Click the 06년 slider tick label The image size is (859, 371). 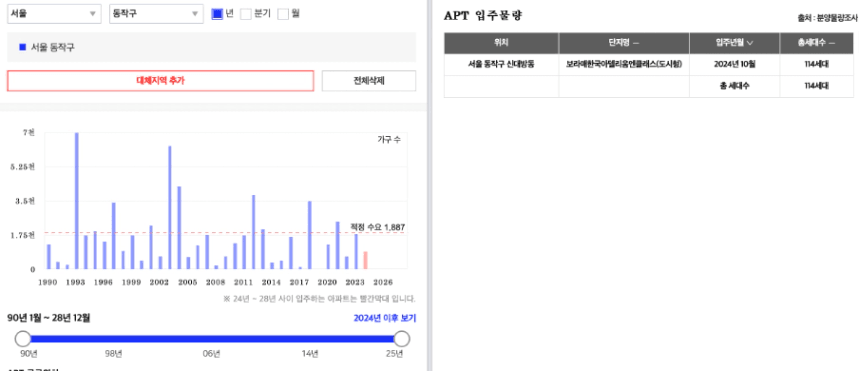(211, 354)
